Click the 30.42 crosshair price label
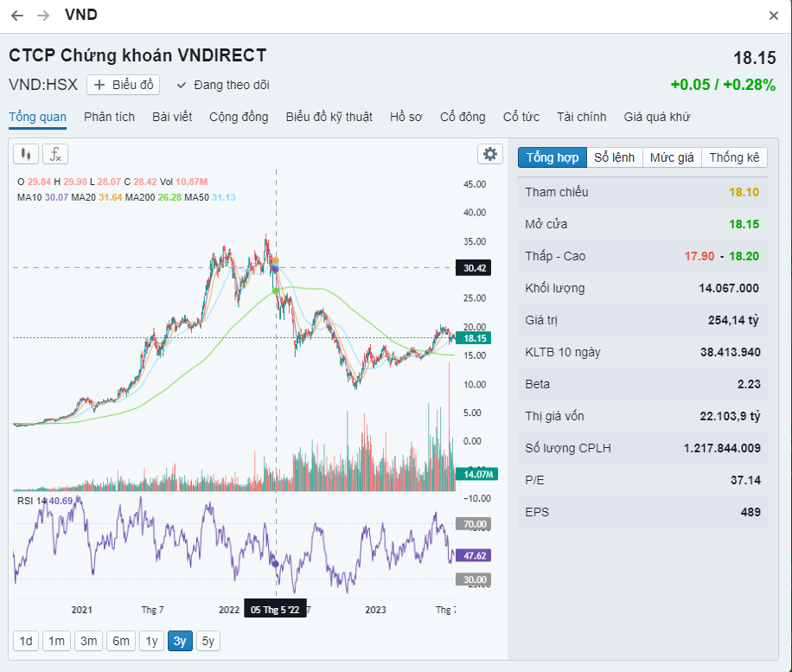Screen dimensions: 792x672 [475, 268]
